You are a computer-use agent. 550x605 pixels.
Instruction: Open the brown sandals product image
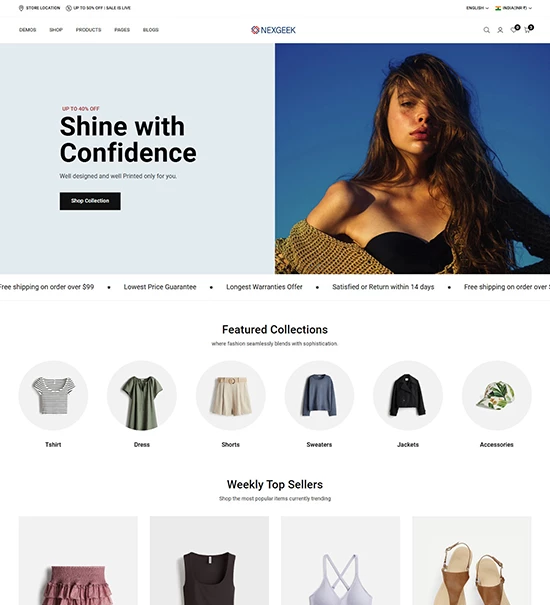472,561
